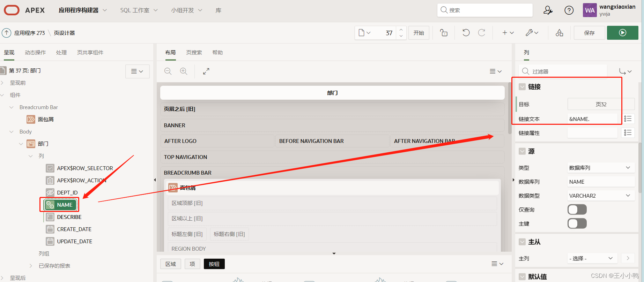Switch to the 帮助 tab
The image size is (644, 282).
click(217, 52)
